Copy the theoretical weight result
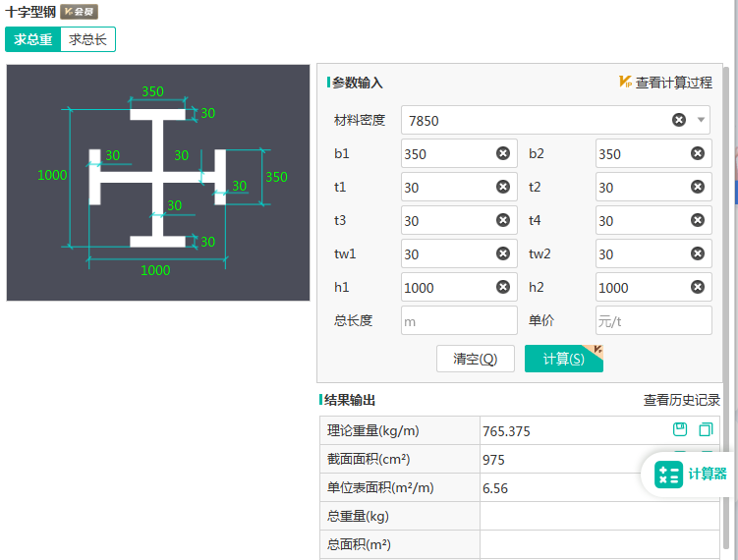 pos(706,429)
